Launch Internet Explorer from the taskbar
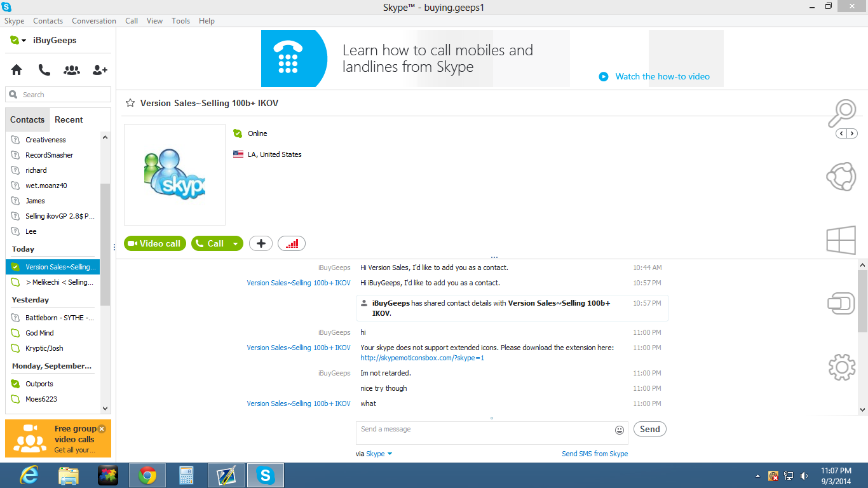 pos(29,475)
